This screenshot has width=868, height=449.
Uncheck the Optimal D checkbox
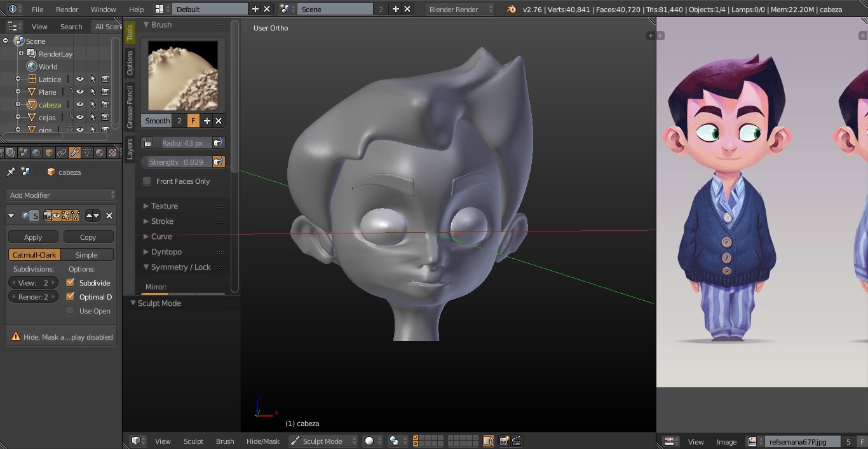click(x=71, y=296)
